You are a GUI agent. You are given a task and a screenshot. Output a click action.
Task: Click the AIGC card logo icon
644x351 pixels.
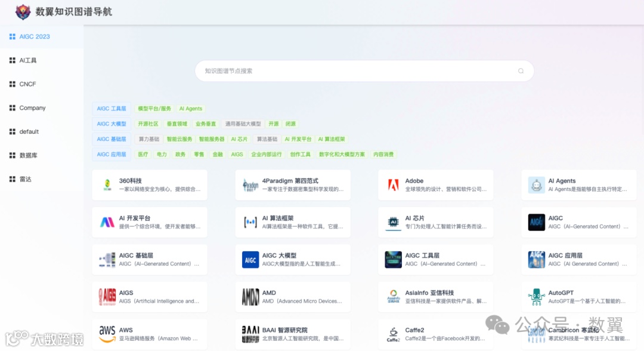click(x=536, y=222)
